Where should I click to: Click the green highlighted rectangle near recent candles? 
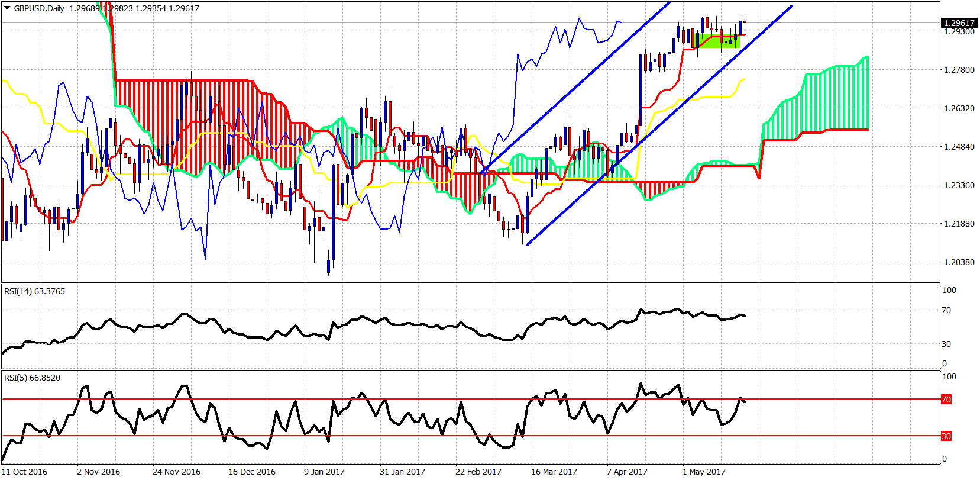[717, 41]
